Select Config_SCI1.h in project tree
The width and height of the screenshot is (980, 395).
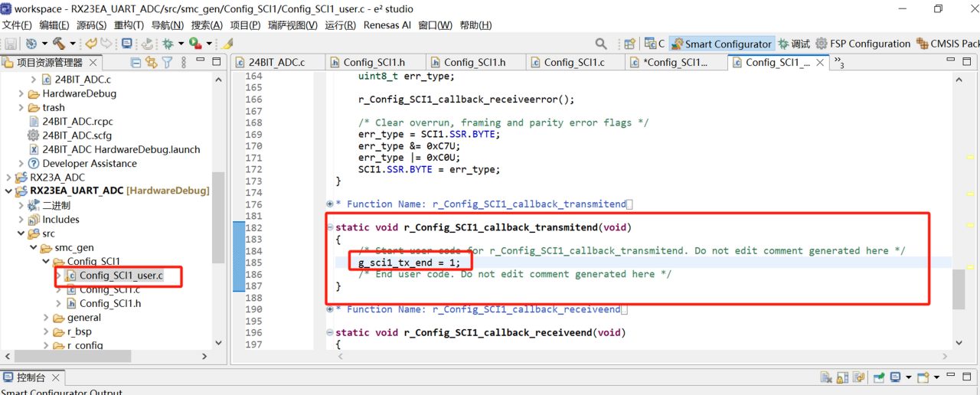click(109, 303)
